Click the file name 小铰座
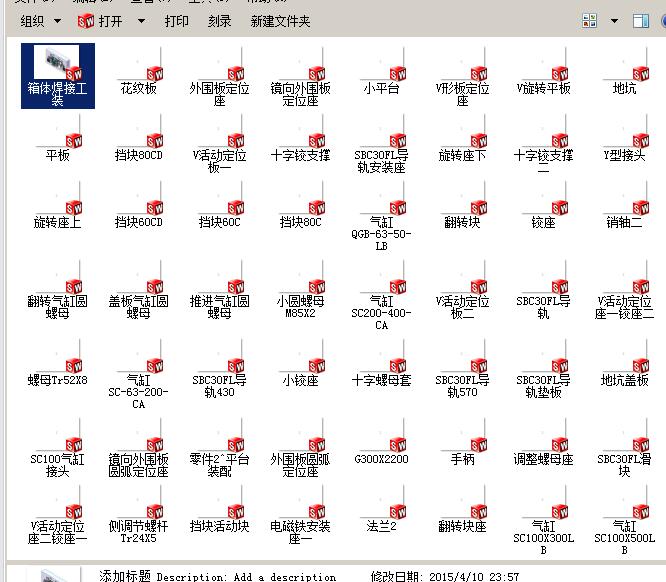Image resolution: width=666 pixels, height=582 pixels. 301,380
